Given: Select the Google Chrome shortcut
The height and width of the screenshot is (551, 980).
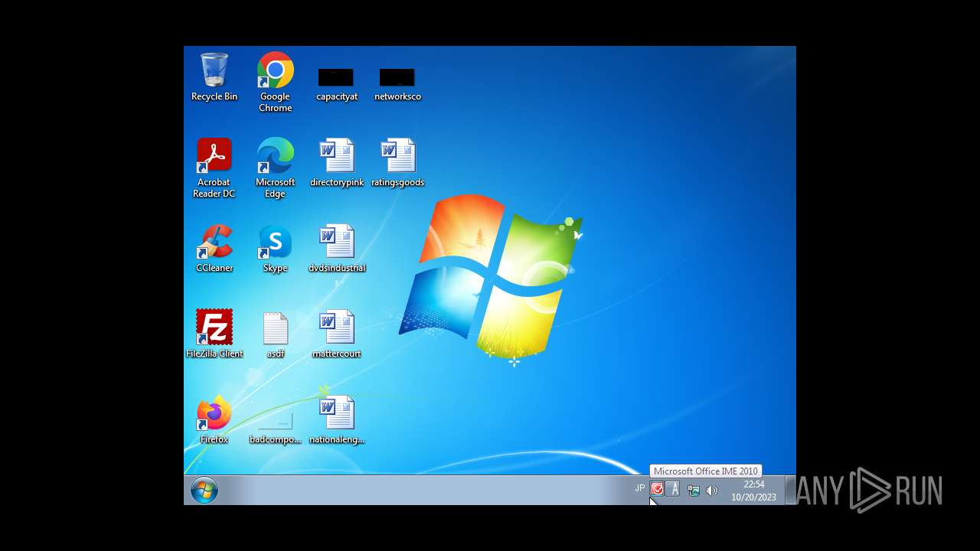Looking at the screenshot, I should 276,82.
